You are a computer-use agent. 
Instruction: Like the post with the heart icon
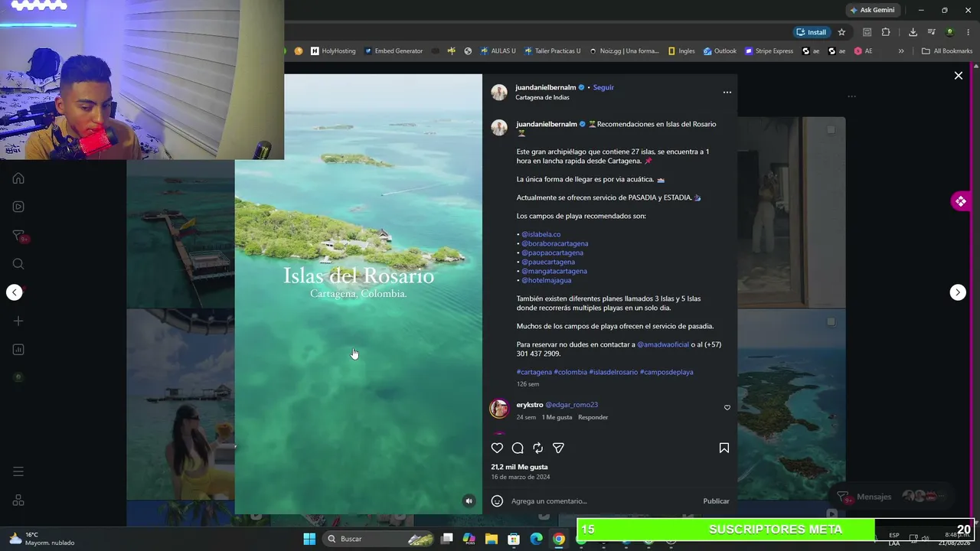coord(498,448)
